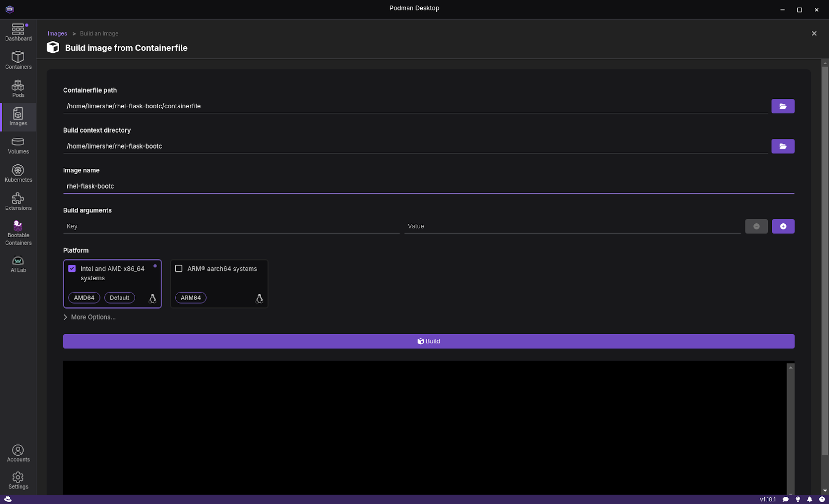Browse for Containerfile path folder button
Viewport: 829px width, 504px height.
click(x=782, y=106)
